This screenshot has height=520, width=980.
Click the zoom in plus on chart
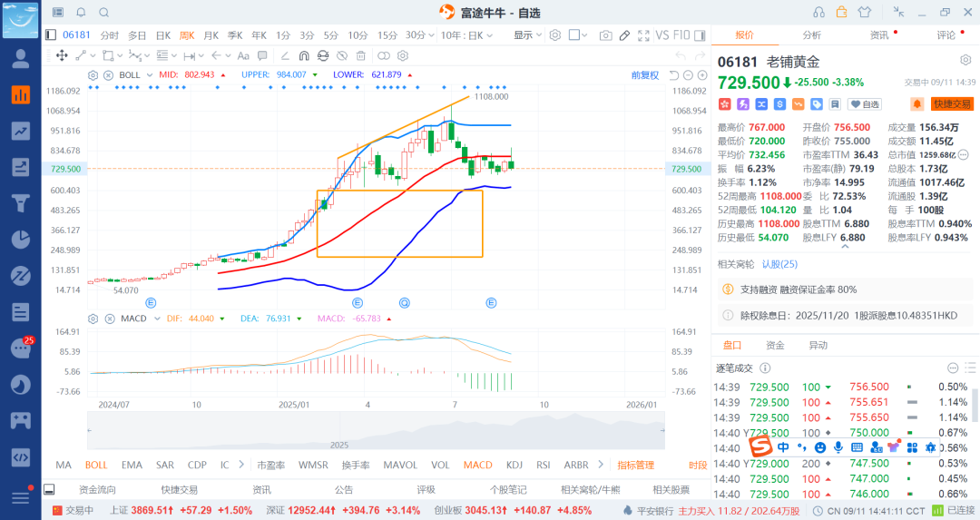702,75
